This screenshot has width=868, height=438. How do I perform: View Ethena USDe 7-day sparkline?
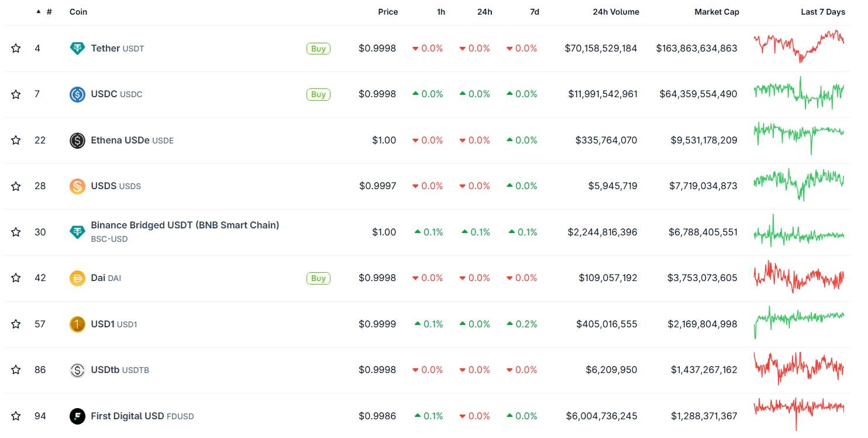(799, 138)
